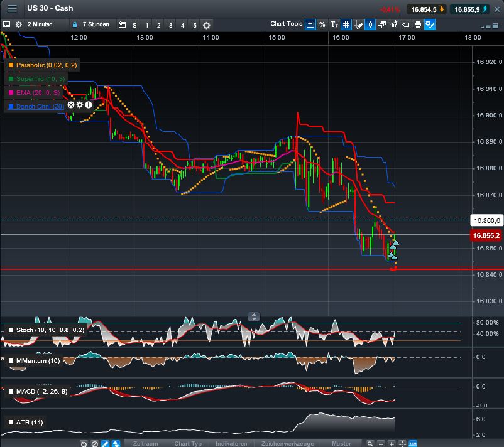Open the Zeichenwerkzeuge menu

tap(287, 443)
